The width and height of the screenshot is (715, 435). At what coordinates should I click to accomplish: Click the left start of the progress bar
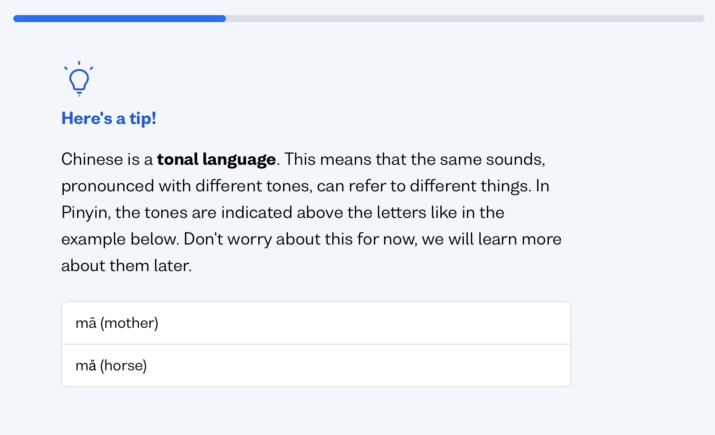(x=17, y=19)
